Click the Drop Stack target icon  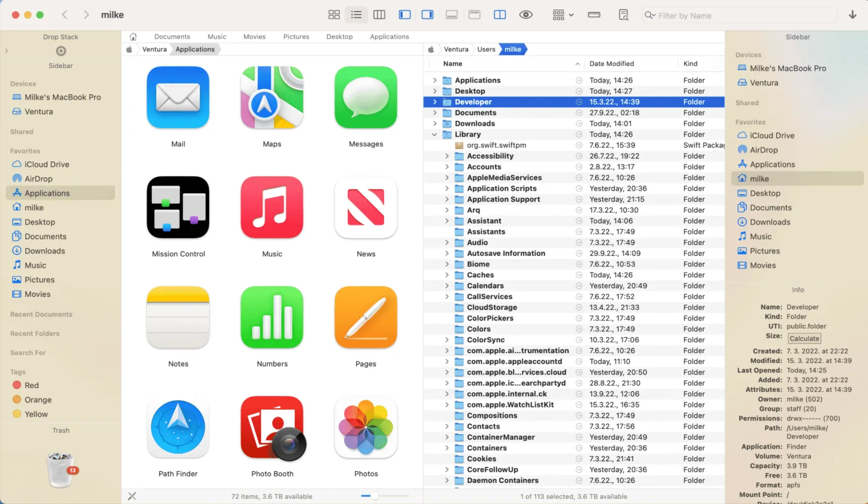pyautogui.click(x=61, y=51)
